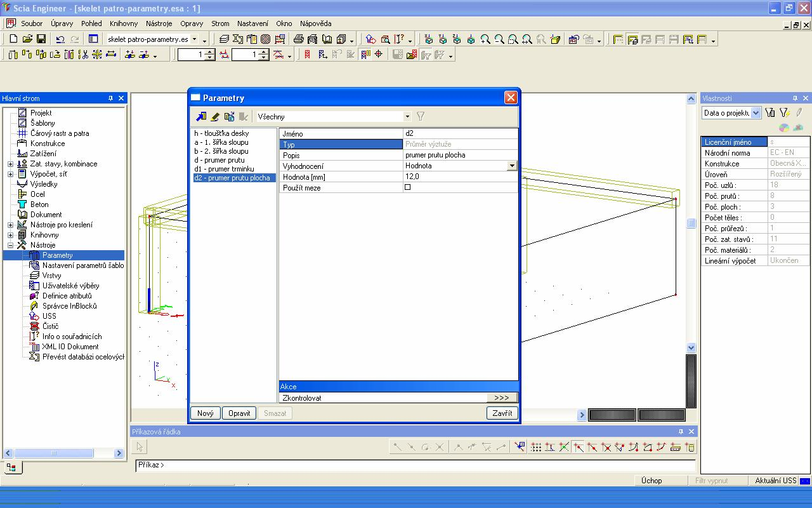
Task: Open the Soubor menu
Action: [x=32, y=23]
